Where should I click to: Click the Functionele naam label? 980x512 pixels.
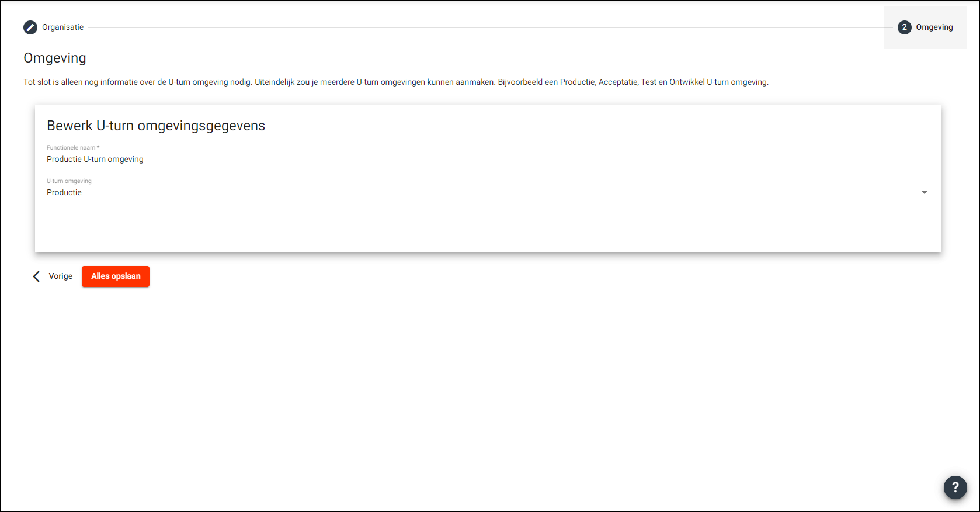click(72, 148)
